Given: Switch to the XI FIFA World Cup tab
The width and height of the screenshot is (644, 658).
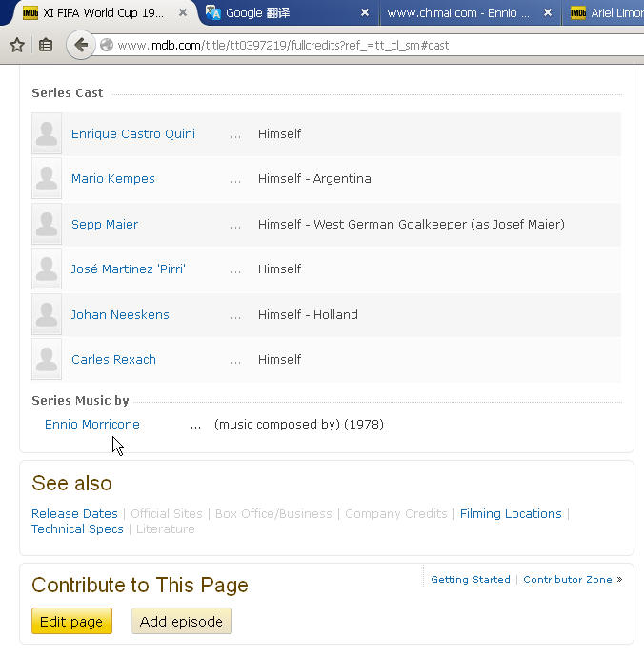Looking at the screenshot, I should pyautogui.click(x=101, y=13).
